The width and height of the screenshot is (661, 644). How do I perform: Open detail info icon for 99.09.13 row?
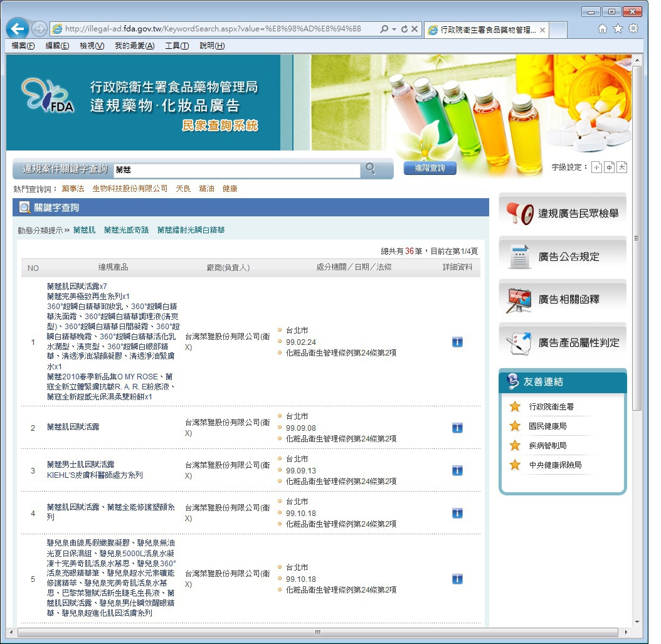(x=457, y=470)
